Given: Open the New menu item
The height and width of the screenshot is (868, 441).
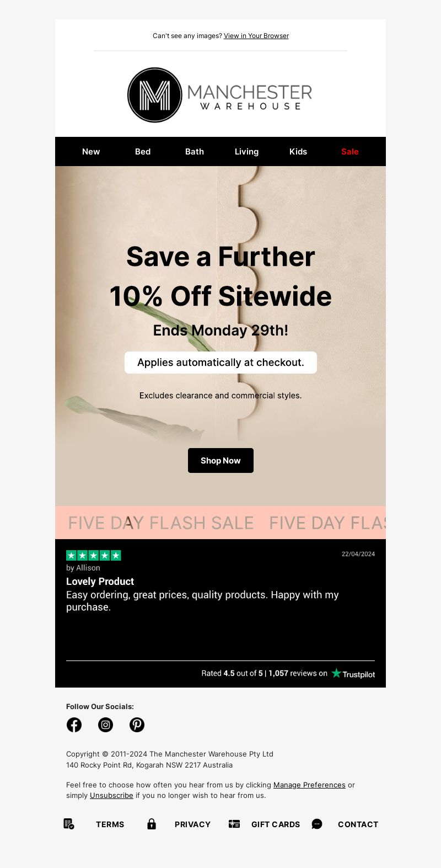Looking at the screenshot, I should 91,151.
